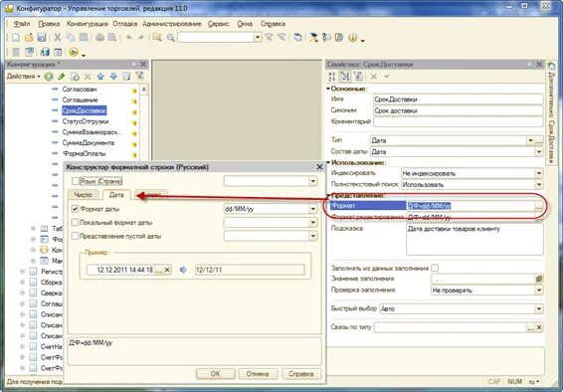563x392 pixels.
Task: Enable the Представление пустой даты checkbox
Action: 75,236
